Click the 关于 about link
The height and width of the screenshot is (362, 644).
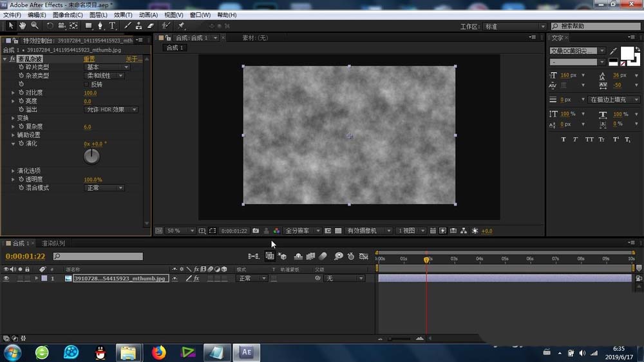pos(133,59)
